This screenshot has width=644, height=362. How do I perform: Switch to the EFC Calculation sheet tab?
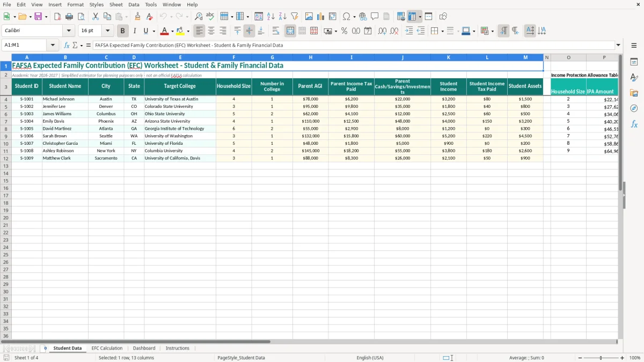[x=107, y=348]
